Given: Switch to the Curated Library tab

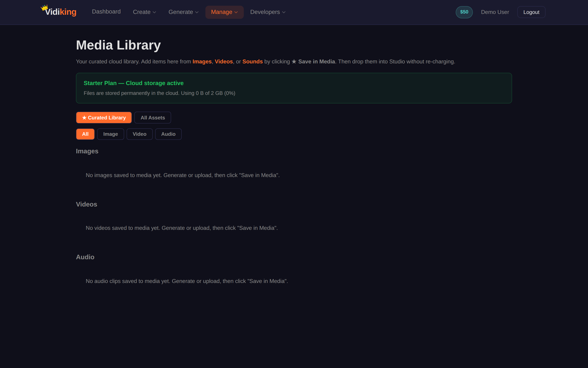Looking at the screenshot, I should (104, 118).
